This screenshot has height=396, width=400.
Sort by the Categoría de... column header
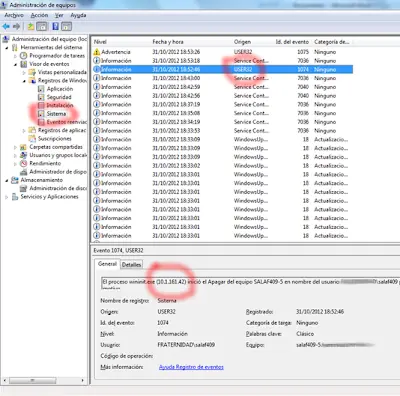click(x=332, y=42)
